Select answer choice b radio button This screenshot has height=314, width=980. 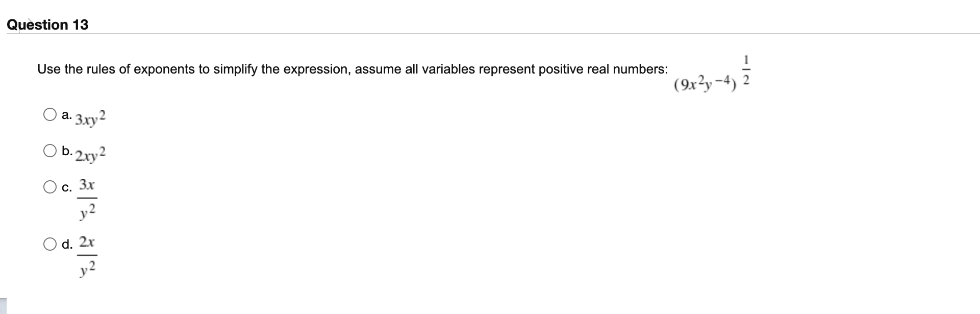pyautogui.click(x=51, y=151)
